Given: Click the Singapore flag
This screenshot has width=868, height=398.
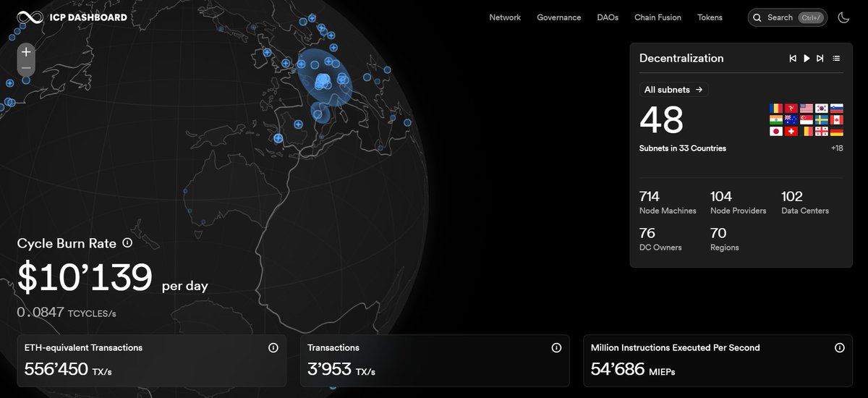Looking at the screenshot, I should [807, 120].
